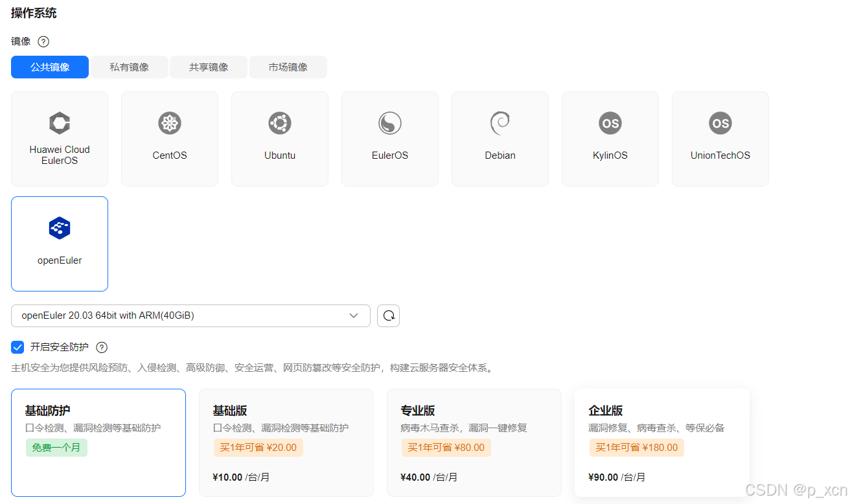
Task: Pick the UnionTechOS OS icon
Action: click(x=720, y=123)
